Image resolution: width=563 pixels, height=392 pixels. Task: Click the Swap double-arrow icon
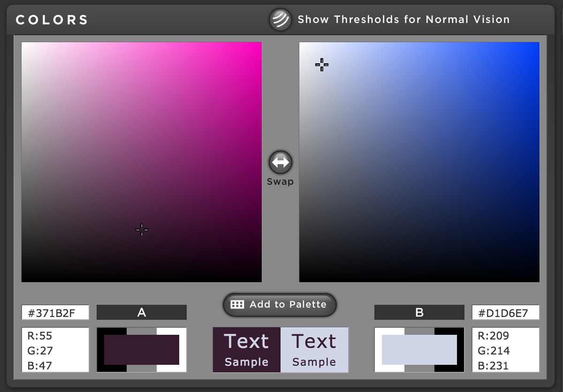[x=281, y=162]
